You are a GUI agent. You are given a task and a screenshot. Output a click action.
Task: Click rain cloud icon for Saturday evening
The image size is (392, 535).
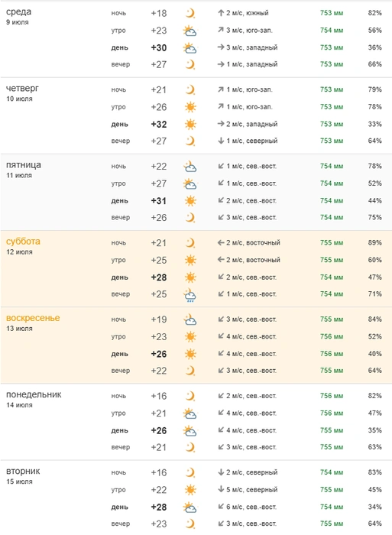pos(190,295)
